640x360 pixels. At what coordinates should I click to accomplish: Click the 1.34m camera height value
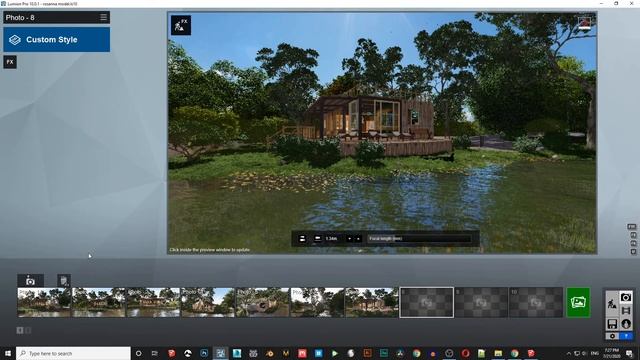(x=331, y=239)
